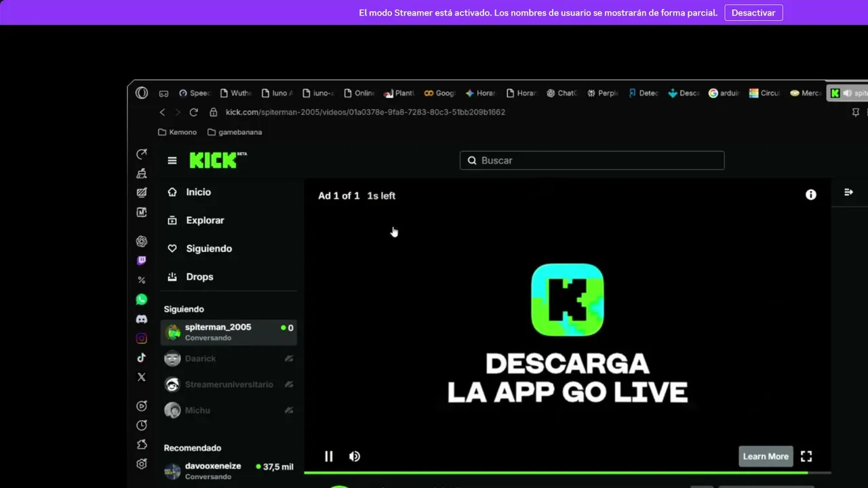Switch to the Detec browser tab
868x488 pixels.
point(643,94)
